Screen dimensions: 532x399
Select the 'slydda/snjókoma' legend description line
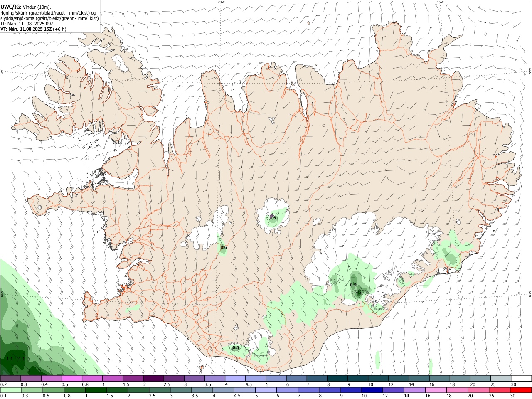pyautogui.click(x=49, y=18)
